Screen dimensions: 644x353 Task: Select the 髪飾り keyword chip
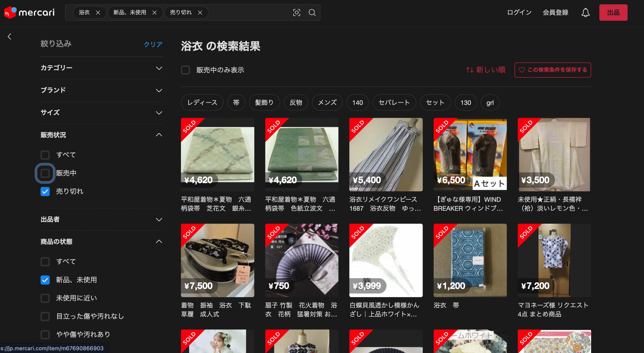click(x=264, y=102)
